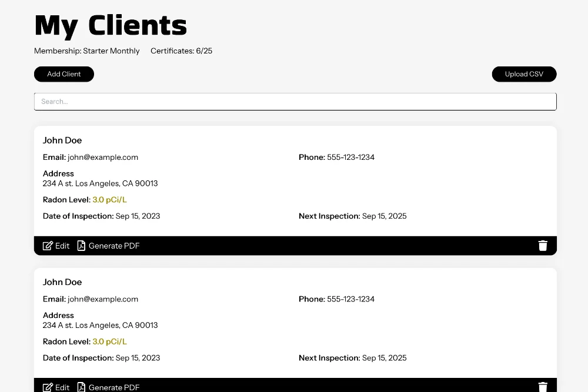Select the first card's John Doe name
The width and height of the screenshot is (588, 392).
(x=62, y=140)
